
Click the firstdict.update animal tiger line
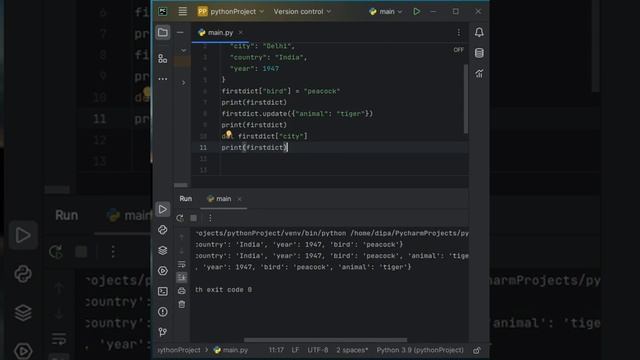[x=297, y=114]
